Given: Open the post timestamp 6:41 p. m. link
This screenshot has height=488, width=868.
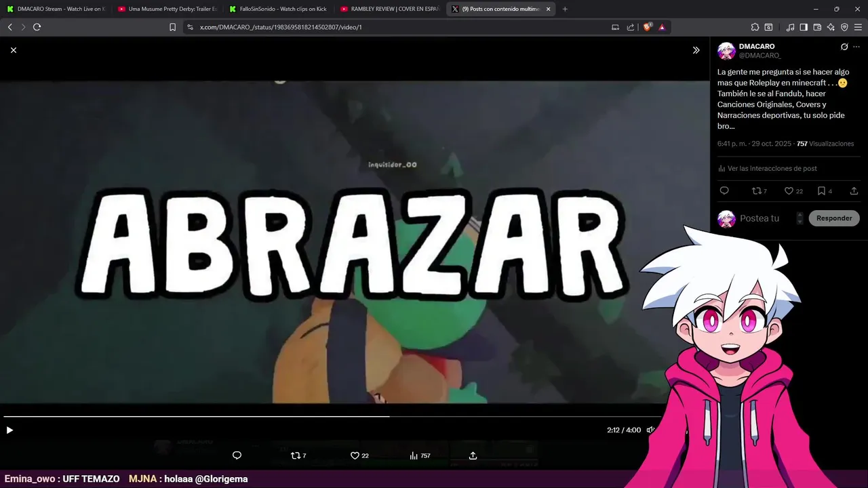Looking at the screenshot, I should [755, 144].
